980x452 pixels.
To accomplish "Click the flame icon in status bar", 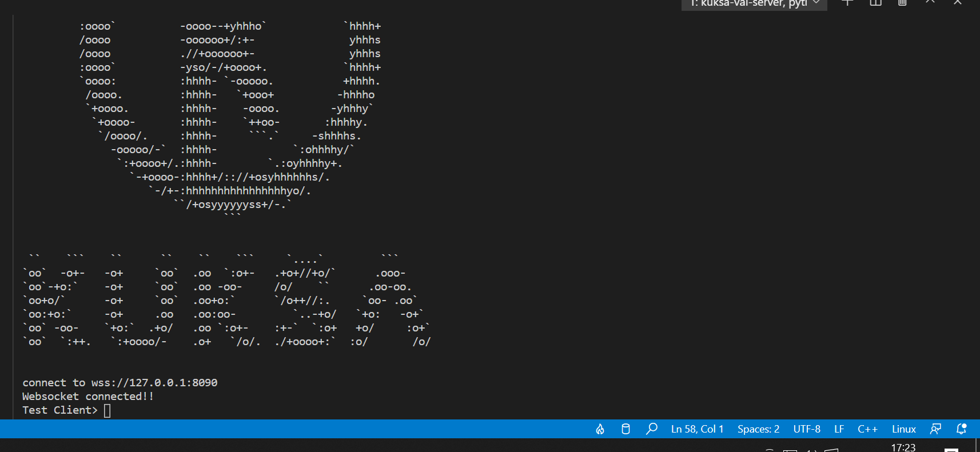I will (x=600, y=429).
